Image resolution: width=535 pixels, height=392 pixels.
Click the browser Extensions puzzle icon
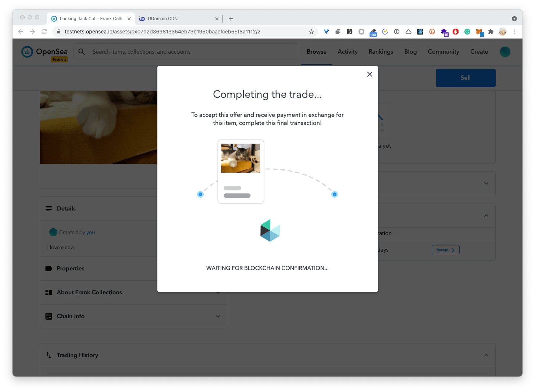click(491, 32)
